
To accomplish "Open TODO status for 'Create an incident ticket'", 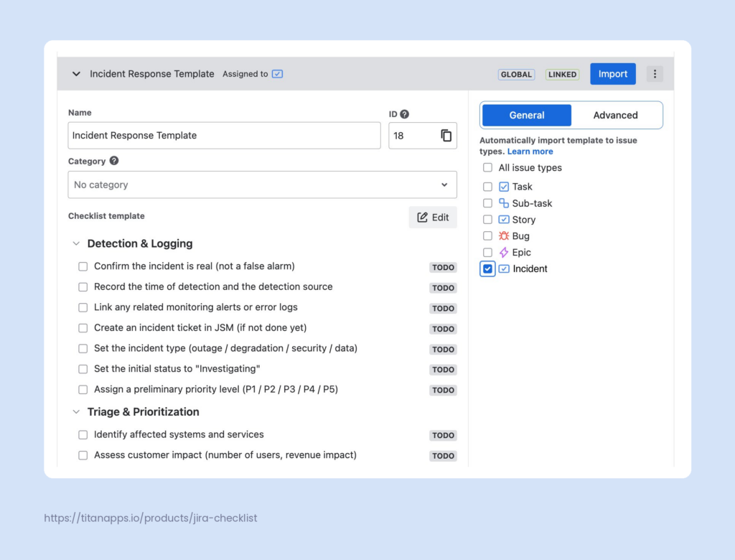I will [x=443, y=329].
